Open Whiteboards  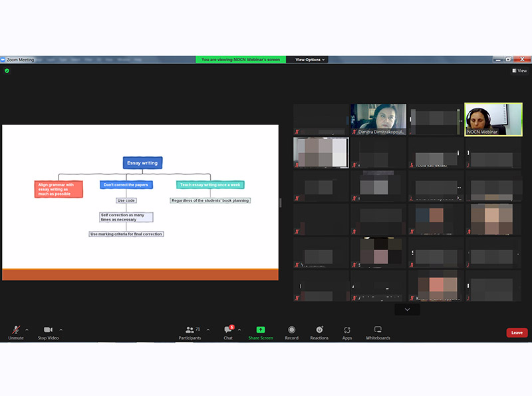pyautogui.click(x=378, y=332)
